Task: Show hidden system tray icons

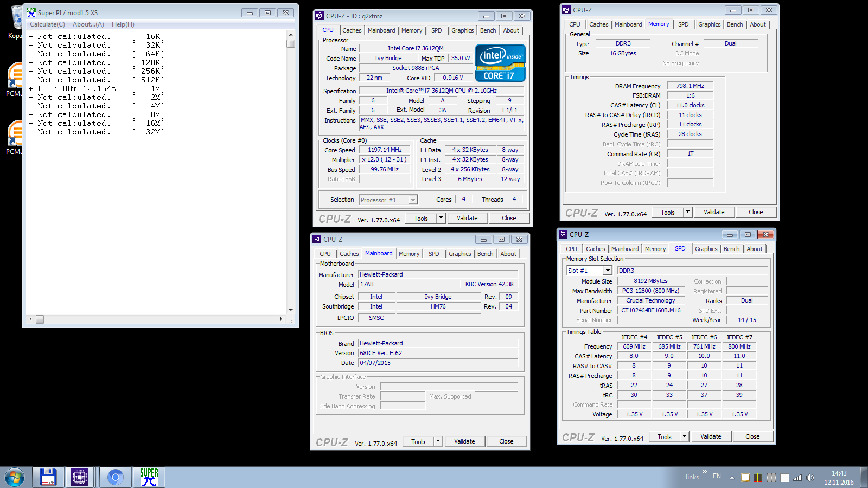Action: tap(732, 478)
